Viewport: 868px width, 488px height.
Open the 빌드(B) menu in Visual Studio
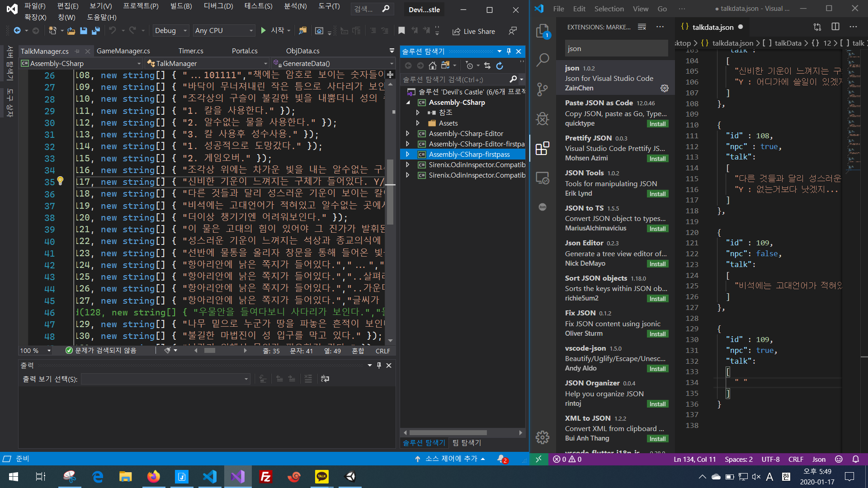point(181,6)
